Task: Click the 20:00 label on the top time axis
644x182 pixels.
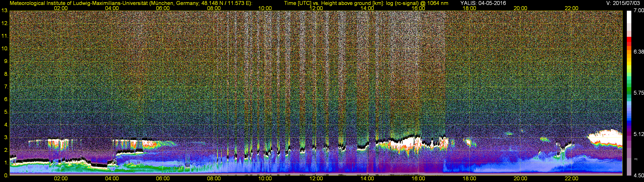Action: coord(521,8)
